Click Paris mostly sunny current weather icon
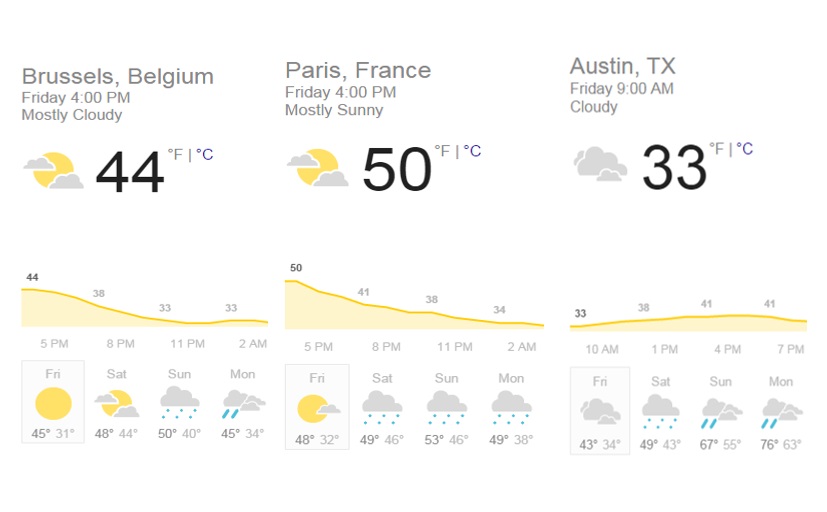827x512 pixels. coord(317,168)
